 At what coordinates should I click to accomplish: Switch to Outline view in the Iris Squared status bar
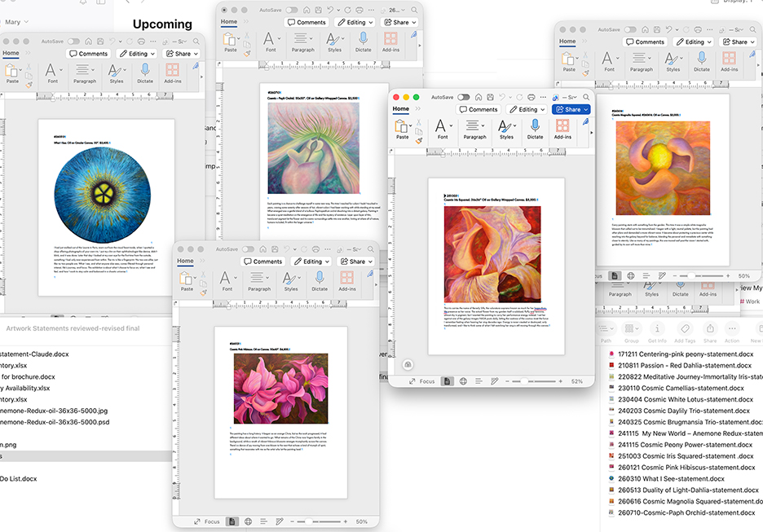(x=479, y=381)
